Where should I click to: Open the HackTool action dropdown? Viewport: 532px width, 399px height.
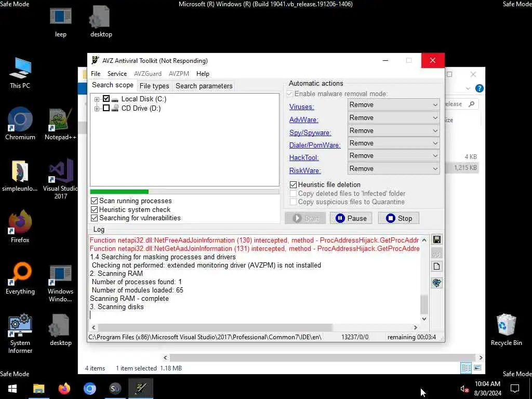pos(394,156)
